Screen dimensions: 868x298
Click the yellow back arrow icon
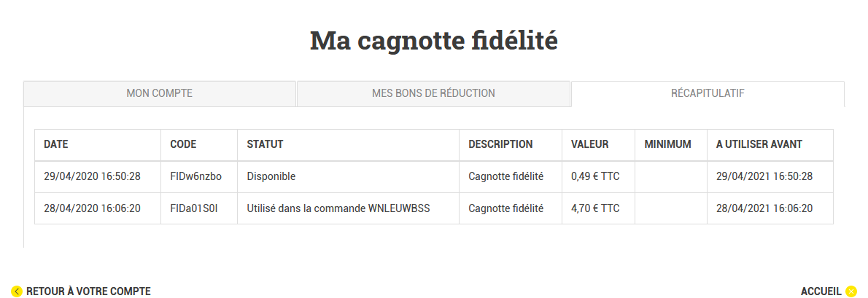pos(17,291)
